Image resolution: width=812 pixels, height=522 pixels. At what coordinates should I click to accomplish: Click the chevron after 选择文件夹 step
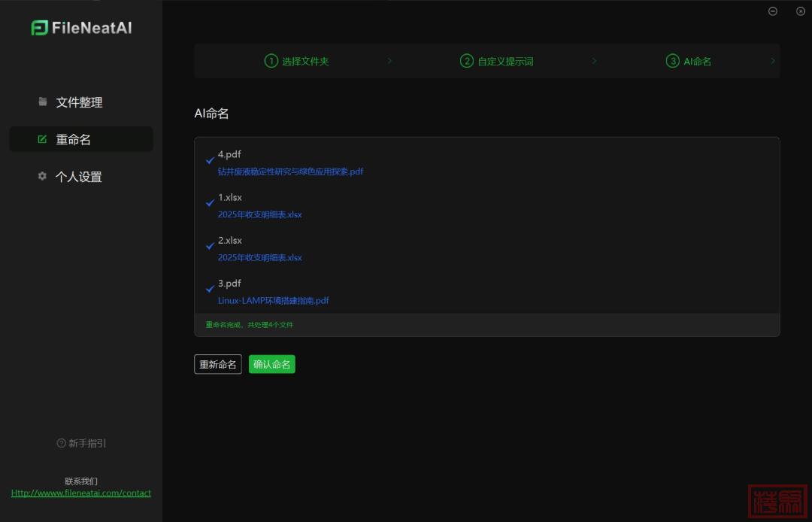[390, 61]
